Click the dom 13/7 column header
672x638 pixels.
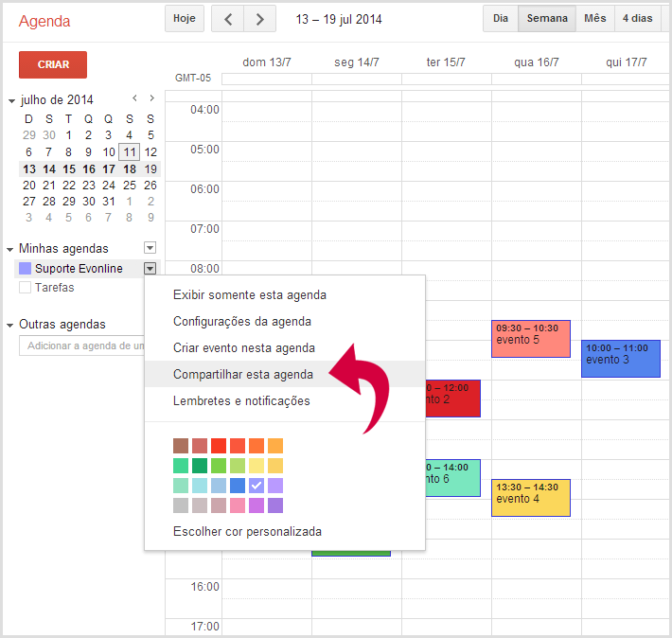click(267, 62)
